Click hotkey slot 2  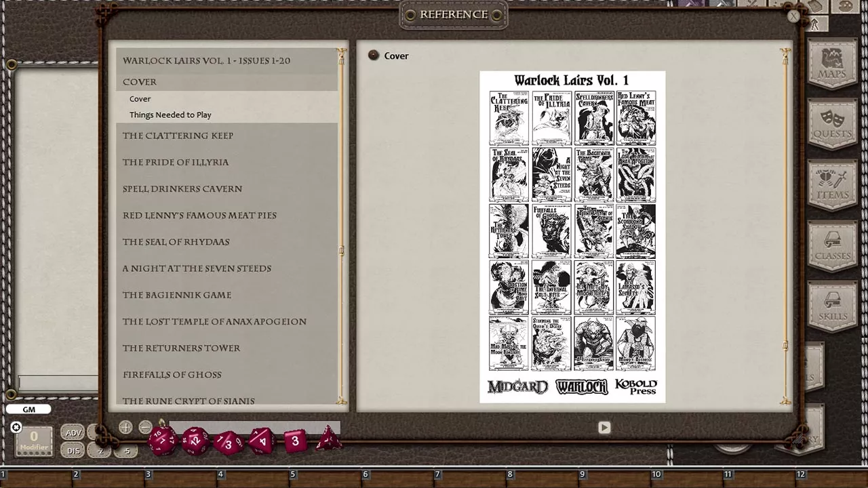coord(109,479)
